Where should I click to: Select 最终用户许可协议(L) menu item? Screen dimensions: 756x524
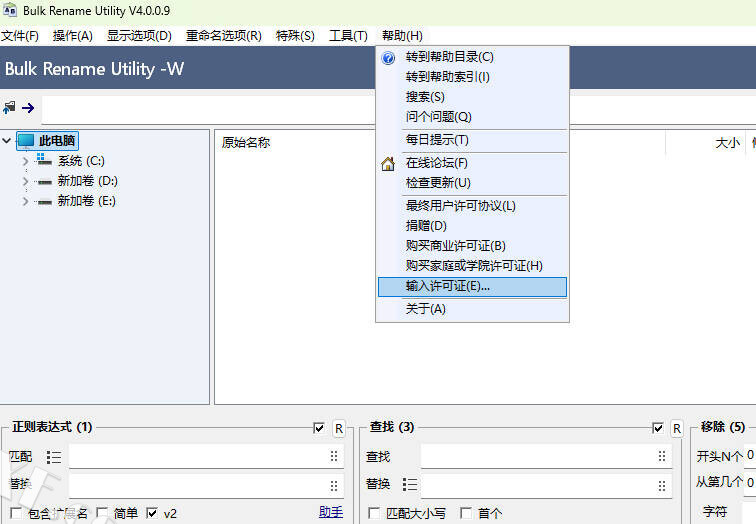click(472, 206)
